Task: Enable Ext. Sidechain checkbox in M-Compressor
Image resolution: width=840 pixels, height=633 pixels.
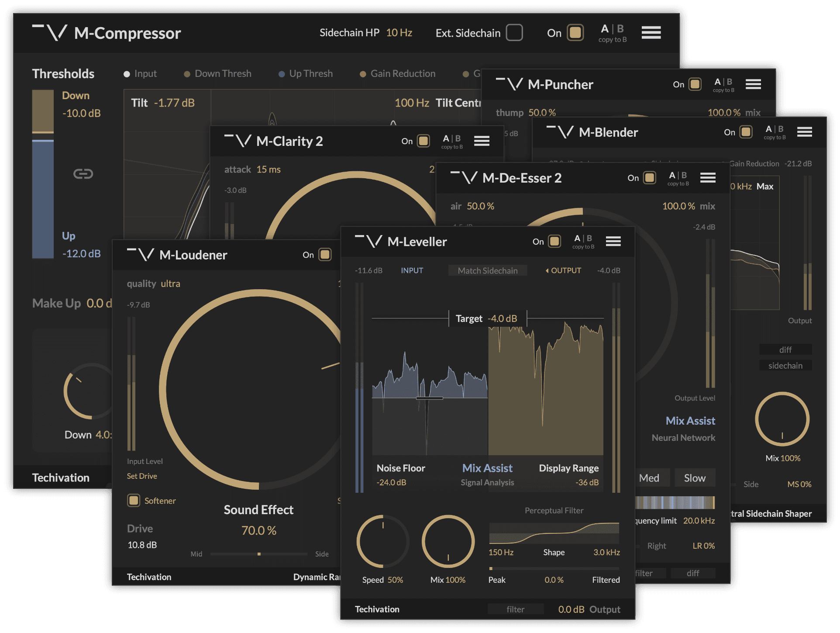Action: click(514, 33)
